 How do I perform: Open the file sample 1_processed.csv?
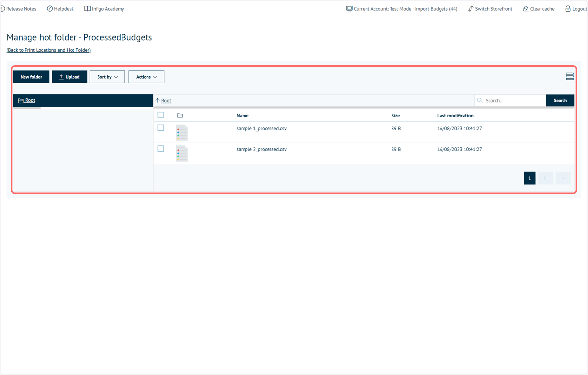click(x=261, y=128)
